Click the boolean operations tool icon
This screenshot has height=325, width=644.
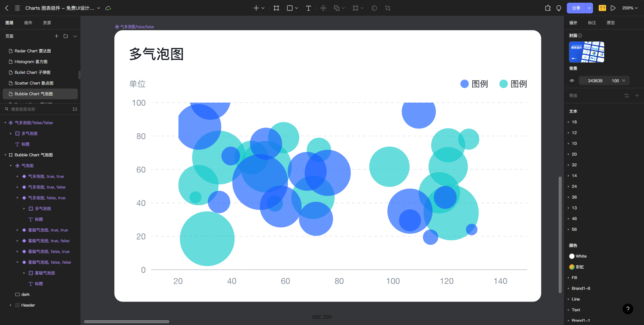(337, 8)
